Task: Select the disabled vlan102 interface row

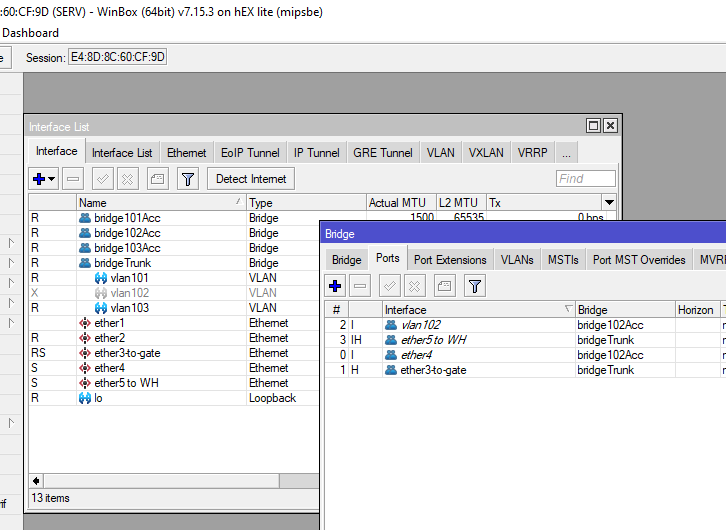Action: point(174,293)
